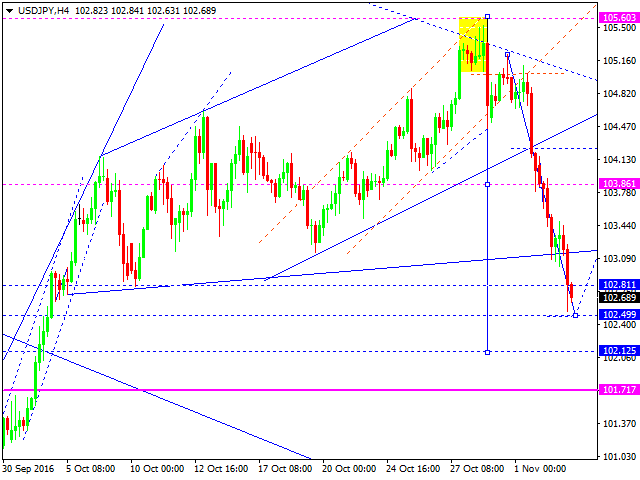
Task: Click the vertical line's bottom anchor point at 102.125
Action: [x=487, y=352]
